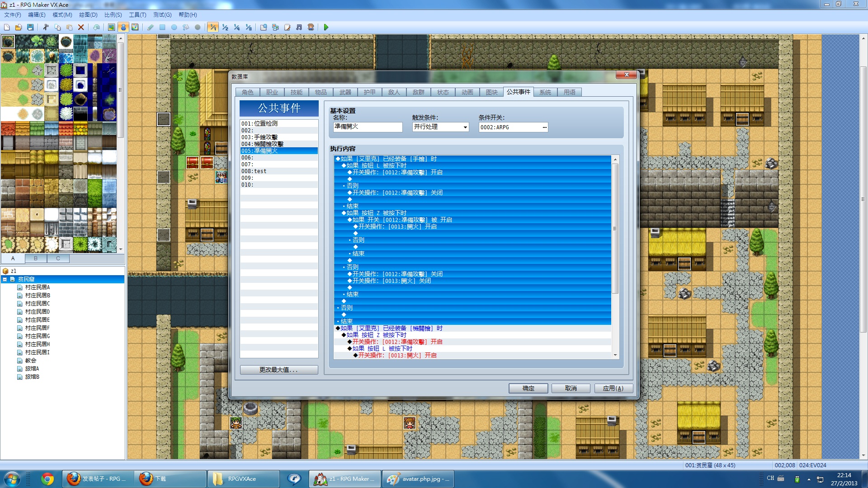The height and width of the screenshot is (488, 868).
Task: Open the 文件(F) menu
Action: point(13,15)
